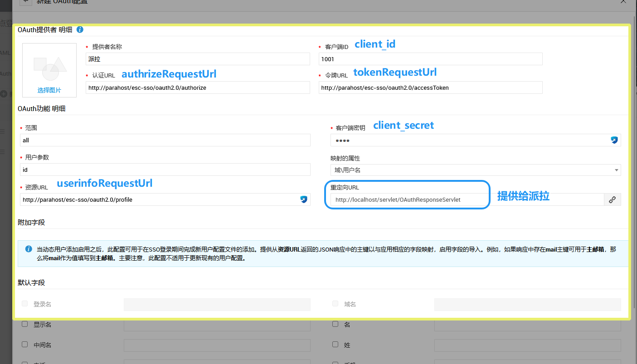Focus the 提供者名称 input field
Viewport: 637px width, 364px height.
pyautogui.click(x=198, y=59)
